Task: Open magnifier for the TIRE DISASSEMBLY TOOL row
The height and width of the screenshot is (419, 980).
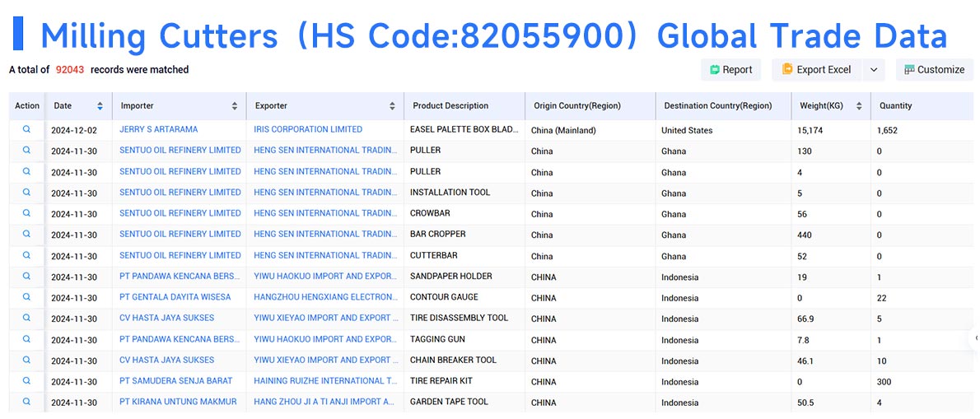Action: coord(26,317)
